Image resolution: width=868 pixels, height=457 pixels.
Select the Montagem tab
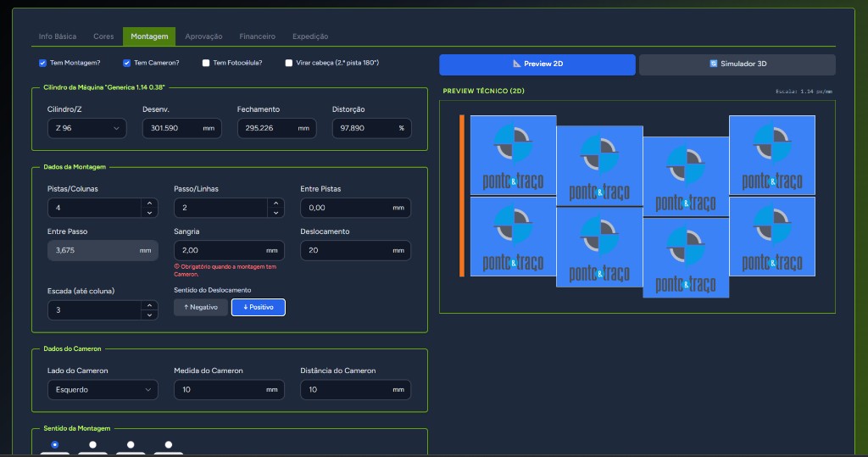tap(149, 36)
